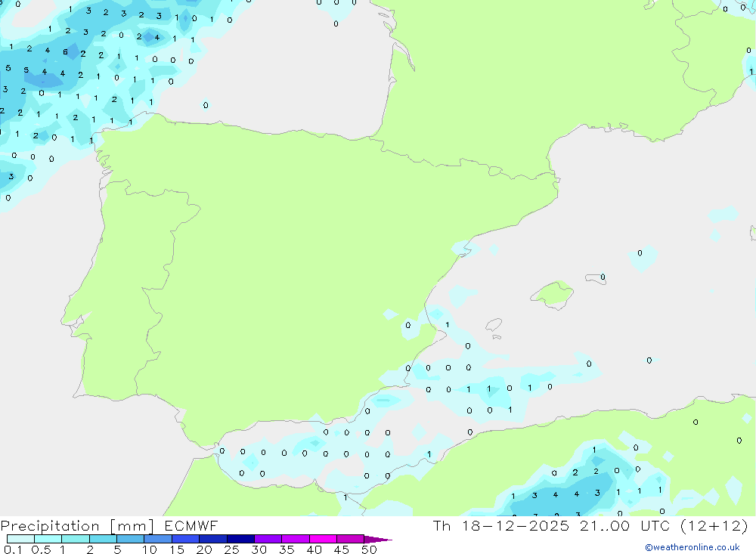
Task: Click the '45' legend scale label
Action: click(x=342, y=549)
